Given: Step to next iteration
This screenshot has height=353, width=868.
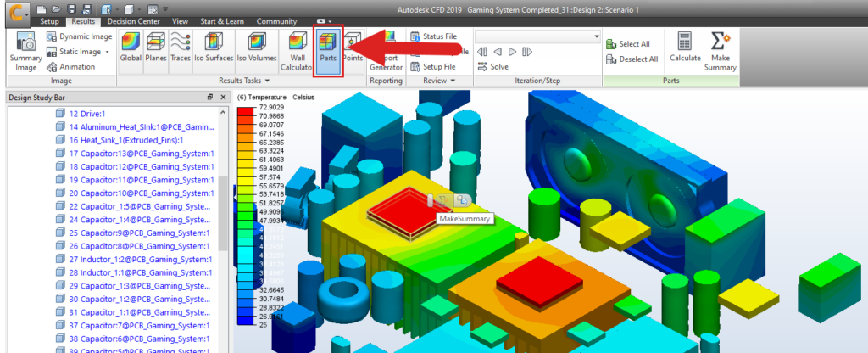Looking at the screenshot, I should [x=512, y=52].
